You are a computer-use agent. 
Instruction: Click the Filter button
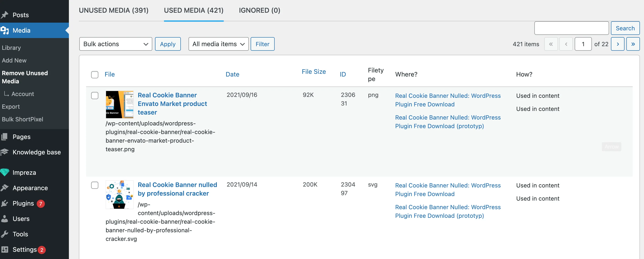(262, 44)
